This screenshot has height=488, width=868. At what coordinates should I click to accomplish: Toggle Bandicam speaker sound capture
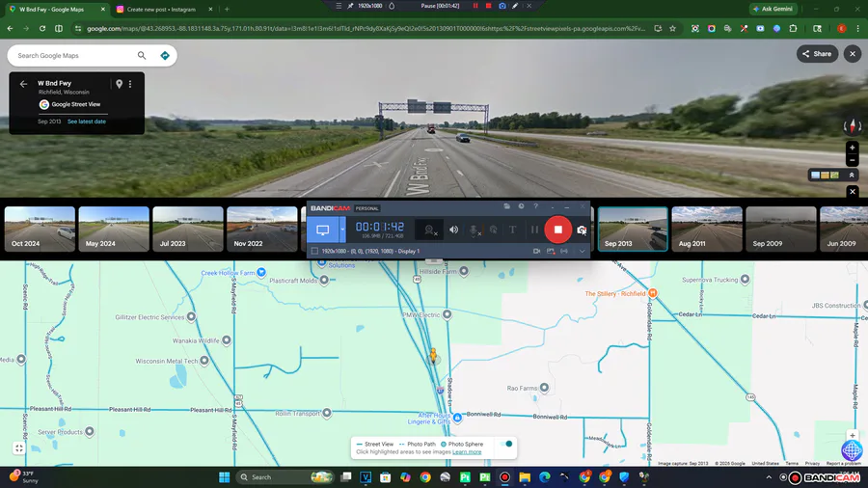click(453, 230)
